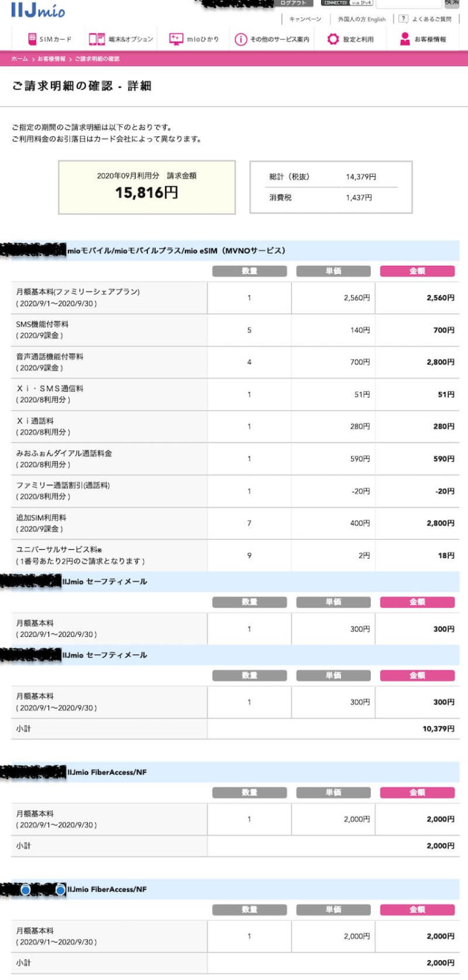Screen dimensions: 468x980
Task: Click the CONNECTED via IPv4 badge
Action: click(347, 3)
